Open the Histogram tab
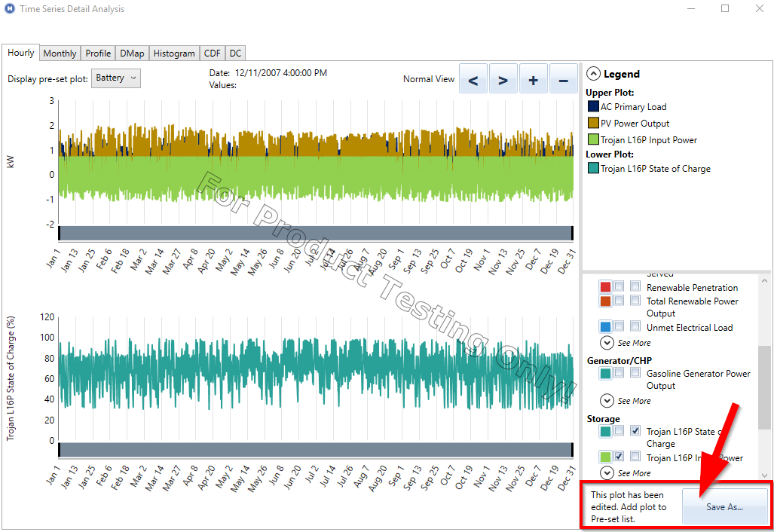774x532 pixels. click(x=174, y=53)
